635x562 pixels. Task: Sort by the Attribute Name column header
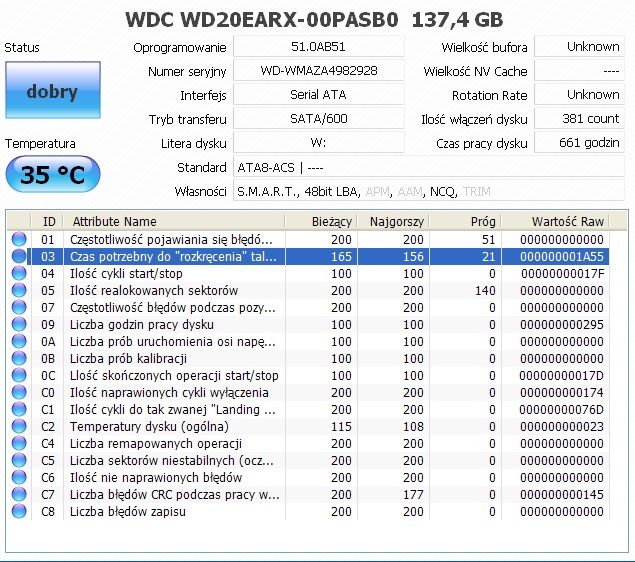(174, 221)
